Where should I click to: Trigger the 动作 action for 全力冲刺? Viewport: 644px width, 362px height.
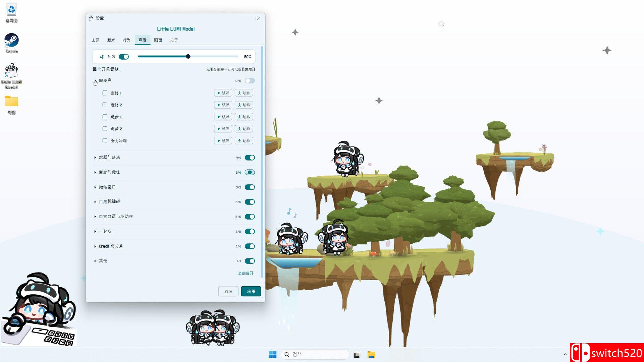tap(244, 141)
